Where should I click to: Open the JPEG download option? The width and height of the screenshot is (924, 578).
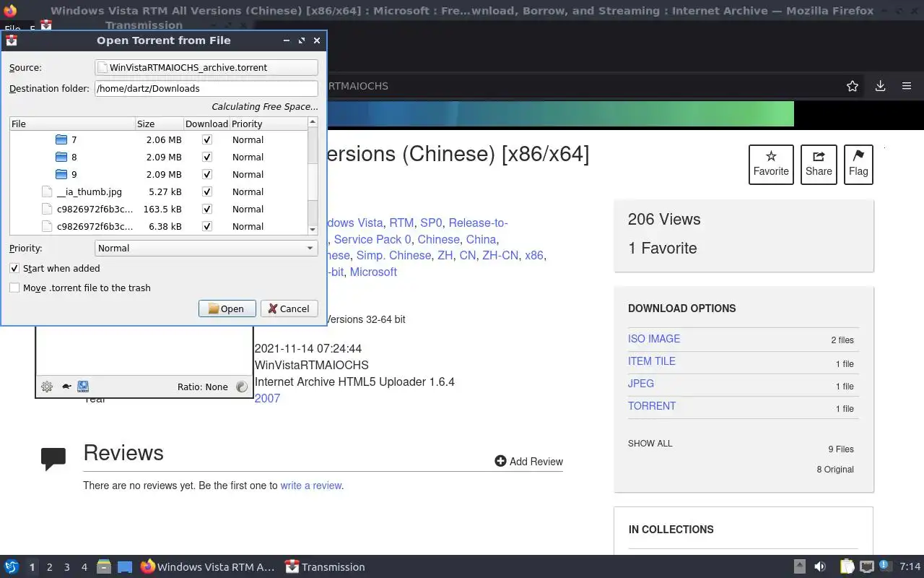641,384
